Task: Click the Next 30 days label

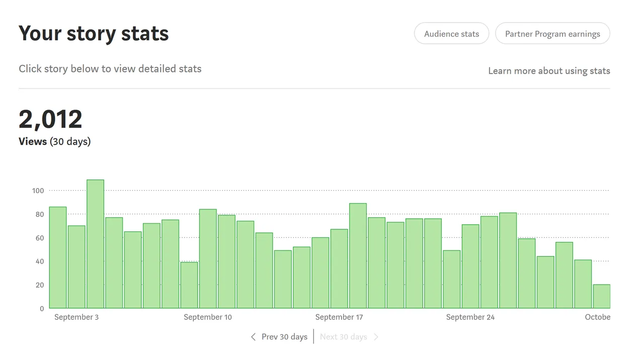Action: (x=344, y=337)
